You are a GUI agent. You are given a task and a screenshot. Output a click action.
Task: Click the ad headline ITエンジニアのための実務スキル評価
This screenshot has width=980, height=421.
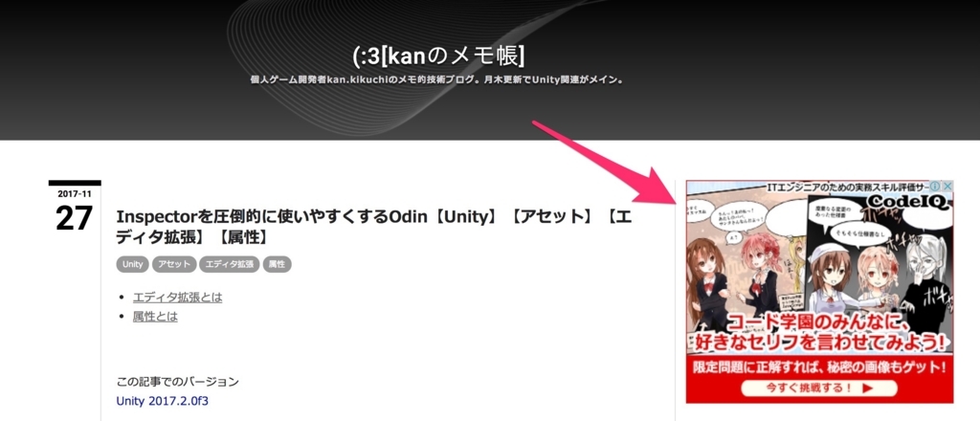(848, 187)
